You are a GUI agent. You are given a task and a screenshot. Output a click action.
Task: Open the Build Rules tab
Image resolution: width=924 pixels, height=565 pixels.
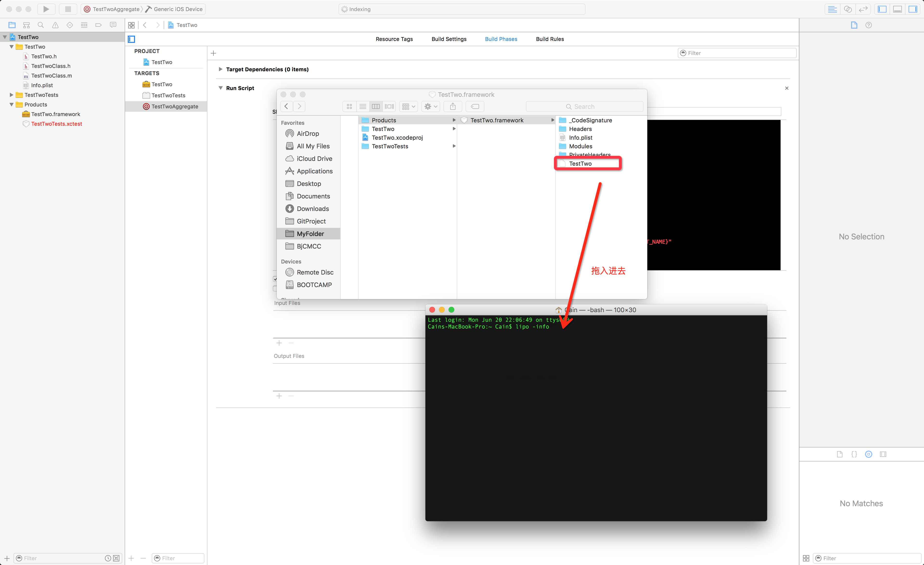click(550, 39)
